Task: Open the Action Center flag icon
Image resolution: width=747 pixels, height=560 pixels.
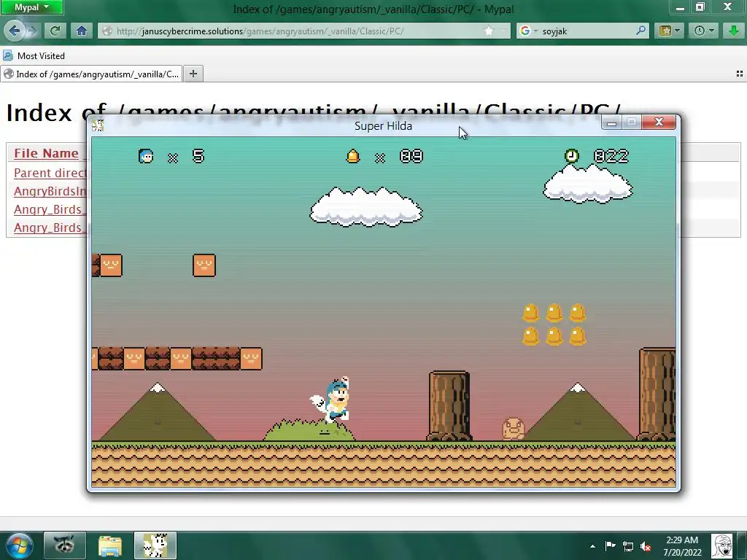Action: (610, 546)
